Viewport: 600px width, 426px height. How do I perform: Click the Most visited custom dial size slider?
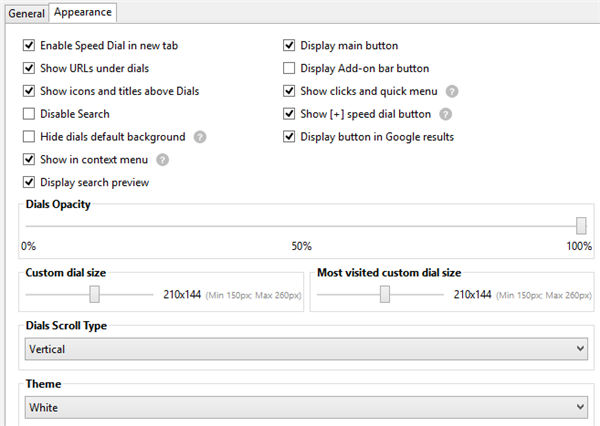pyautogui.click(x=385, y=294)
